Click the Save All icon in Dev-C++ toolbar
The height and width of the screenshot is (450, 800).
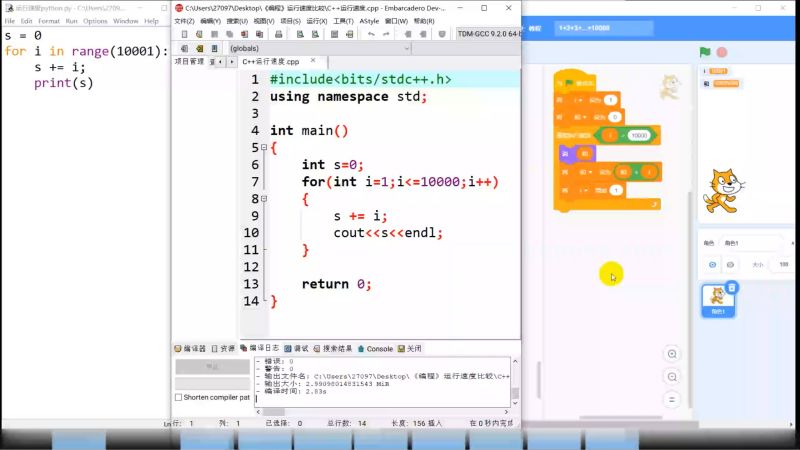(x=230, y=34)
